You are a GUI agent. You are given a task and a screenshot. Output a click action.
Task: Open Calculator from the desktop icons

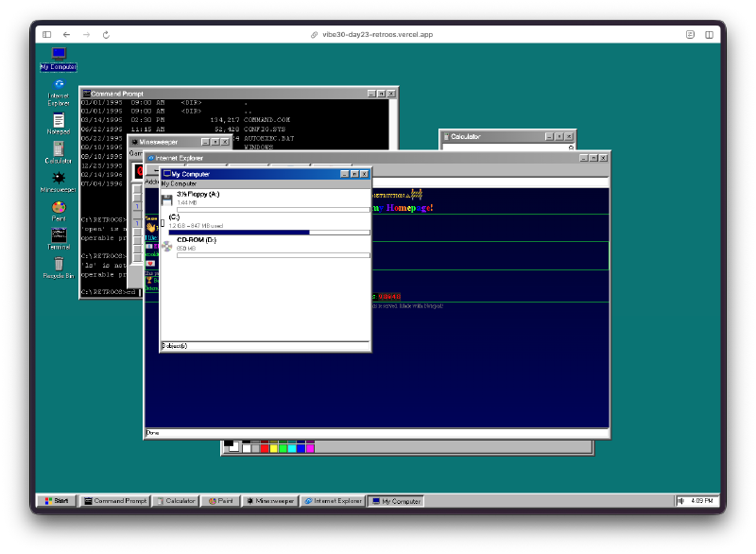(59, 148)
